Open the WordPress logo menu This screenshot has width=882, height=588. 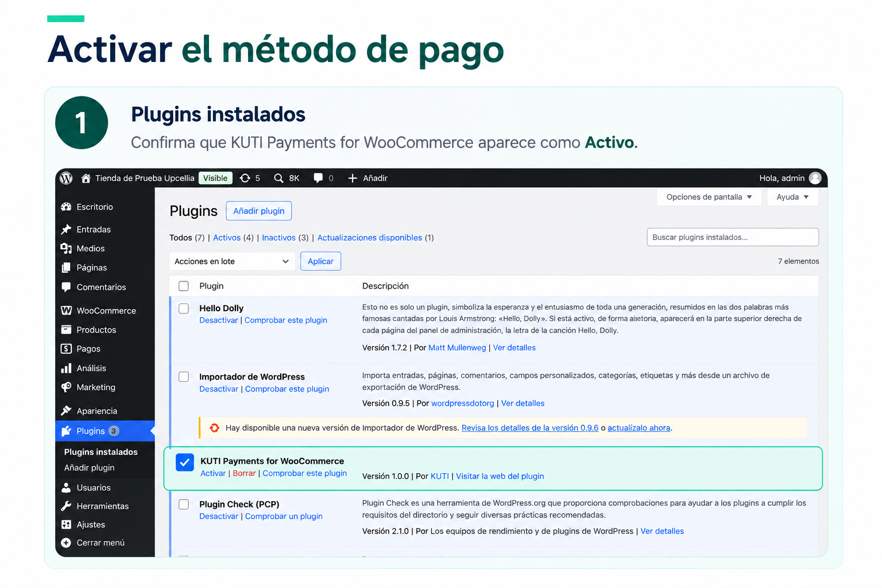[67, 178]
